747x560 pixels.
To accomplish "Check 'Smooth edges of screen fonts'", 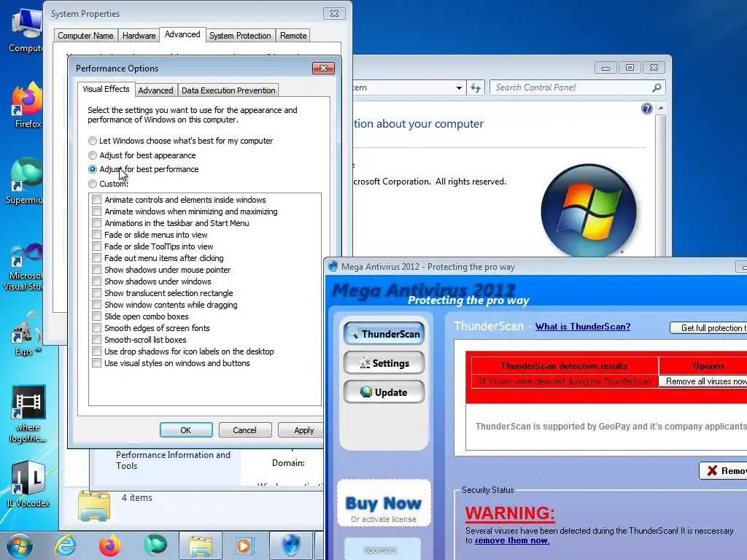I will [97, 328].
